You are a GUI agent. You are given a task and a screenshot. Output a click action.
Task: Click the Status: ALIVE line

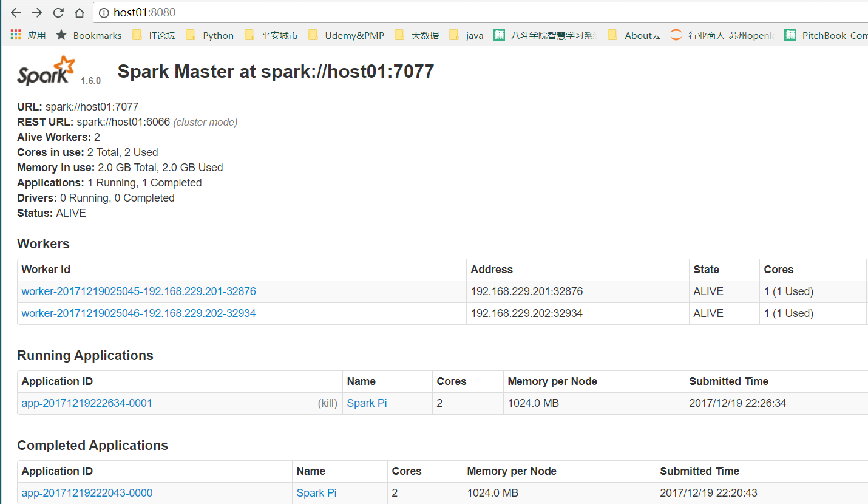(52, 213)
